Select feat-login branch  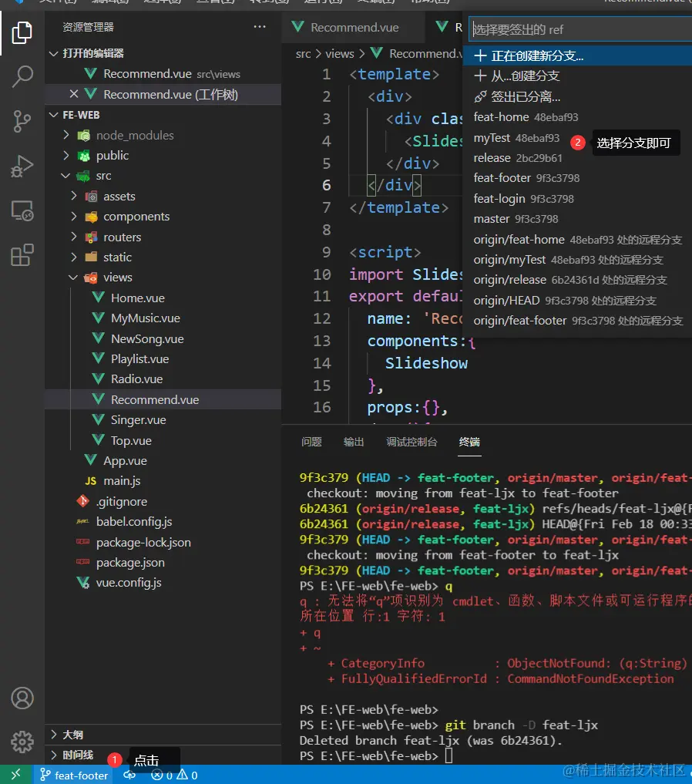[578, 199]
